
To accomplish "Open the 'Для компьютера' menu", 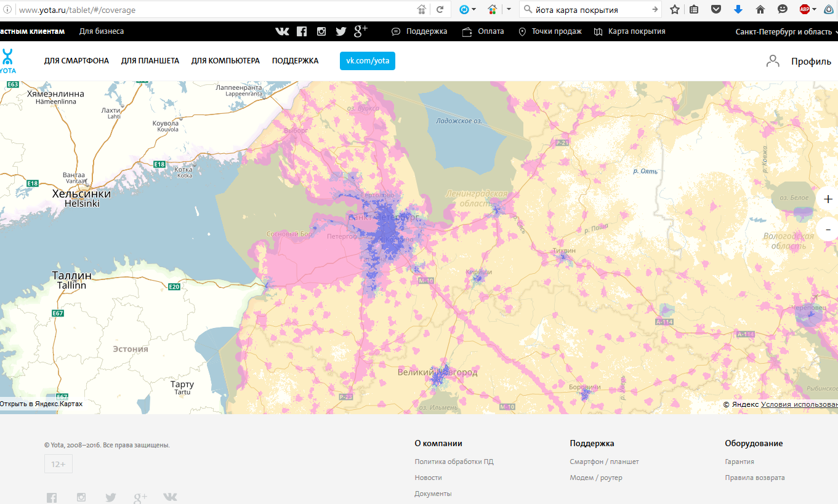I will (225, 61).
